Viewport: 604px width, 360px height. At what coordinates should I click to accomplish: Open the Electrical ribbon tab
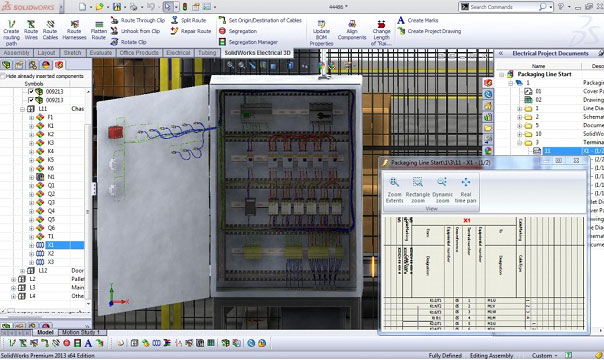pyautogui.click(x=178, y=53)
